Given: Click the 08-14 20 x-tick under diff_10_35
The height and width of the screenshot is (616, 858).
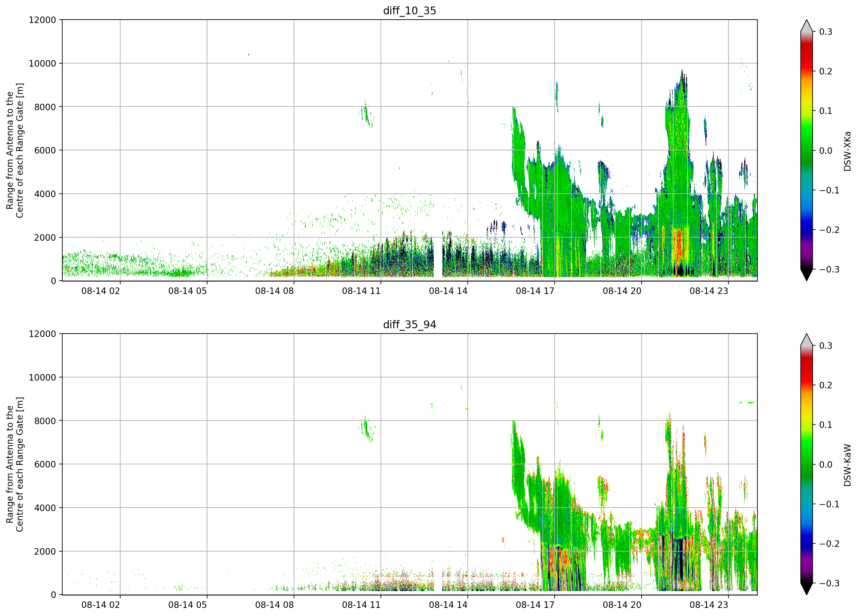Looking at the screenshot, I should pos(622,291).
